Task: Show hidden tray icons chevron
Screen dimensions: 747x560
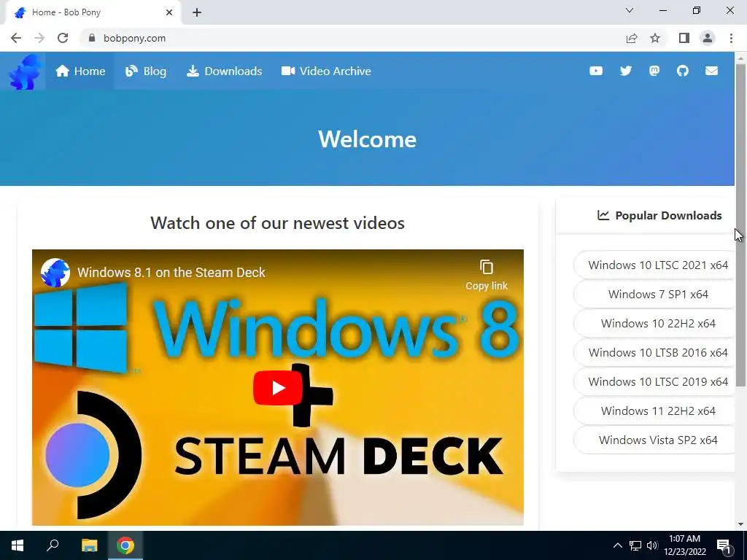Action: tap(617, 545)
